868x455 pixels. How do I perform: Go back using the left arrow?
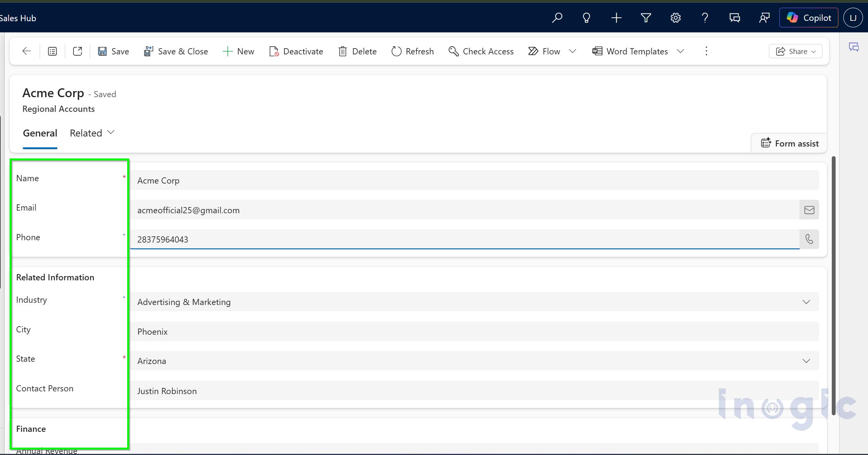(x=26, y=51)
